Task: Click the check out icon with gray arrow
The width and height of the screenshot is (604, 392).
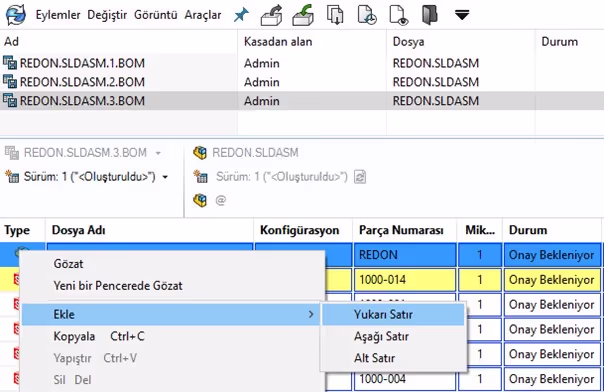Action: tap(272, 15)
